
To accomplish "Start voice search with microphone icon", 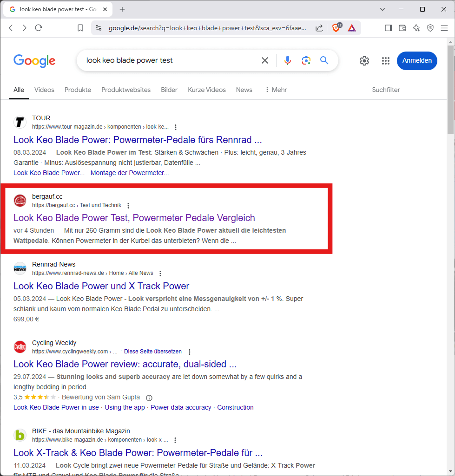I will pyautogui.click(x=288, y=60).
